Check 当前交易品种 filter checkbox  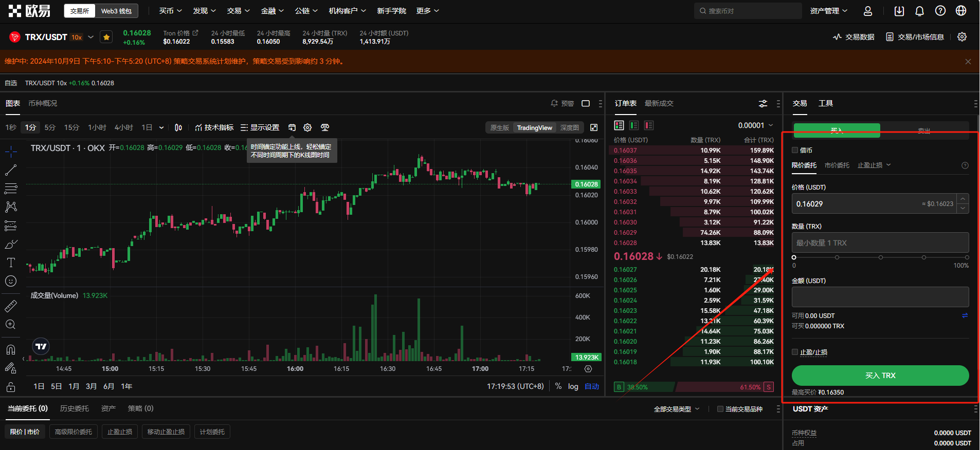[x=720, y=409]
